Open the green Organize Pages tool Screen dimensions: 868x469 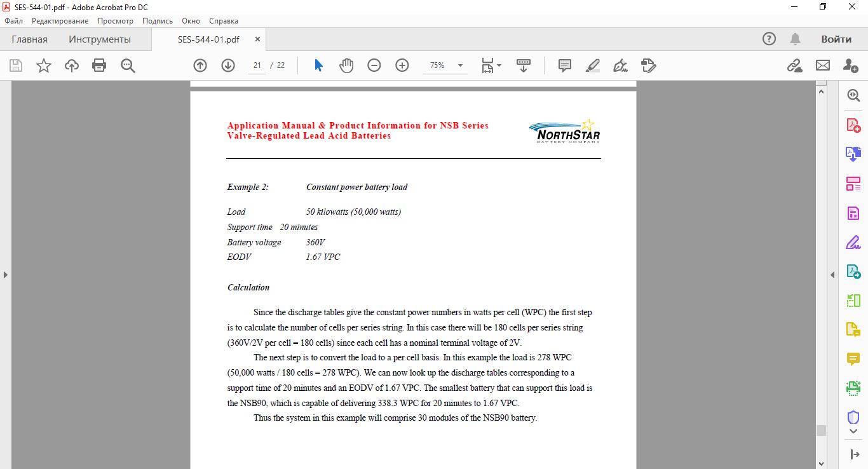click(x=853, y=301)
